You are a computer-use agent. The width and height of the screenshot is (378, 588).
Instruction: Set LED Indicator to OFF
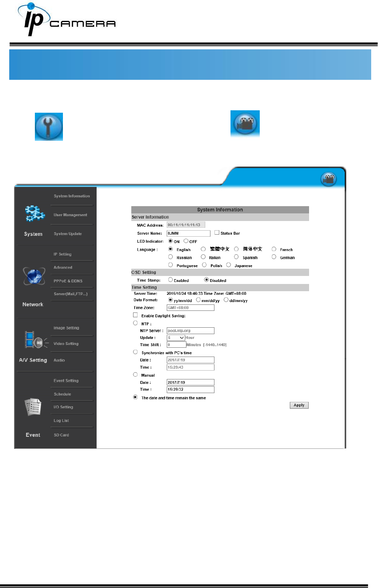(x=186, y=241)
